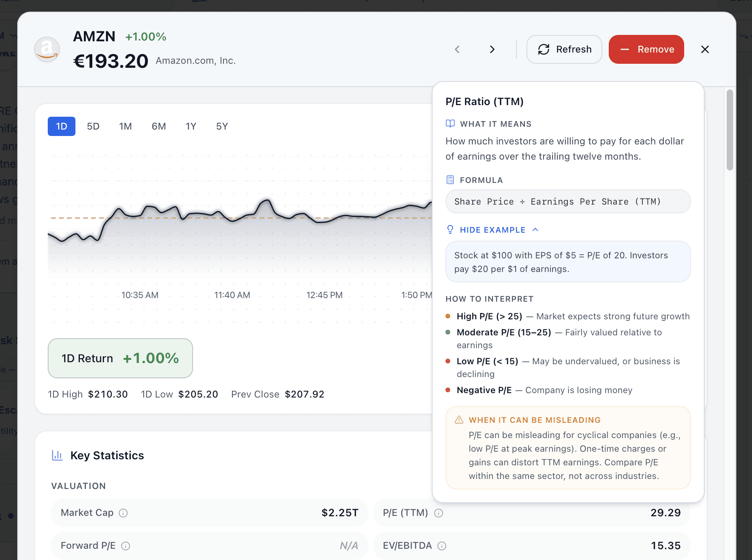
Task: Select the 1D chart range tab
Action: [61, 126]
